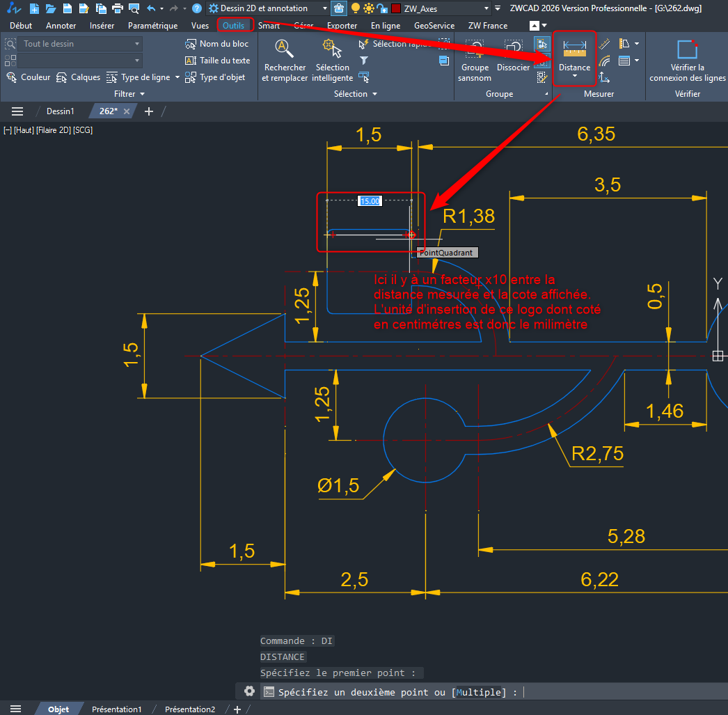The height and width of the screenshot is (715, 728).
Task: Switch to the Annoter ribbon tab
Action: pyautogui.click(x=61, y=26)
